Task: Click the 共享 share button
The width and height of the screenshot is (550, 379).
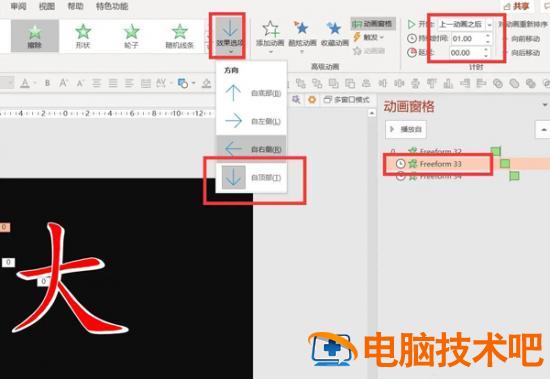Action: tap(517, 6)
